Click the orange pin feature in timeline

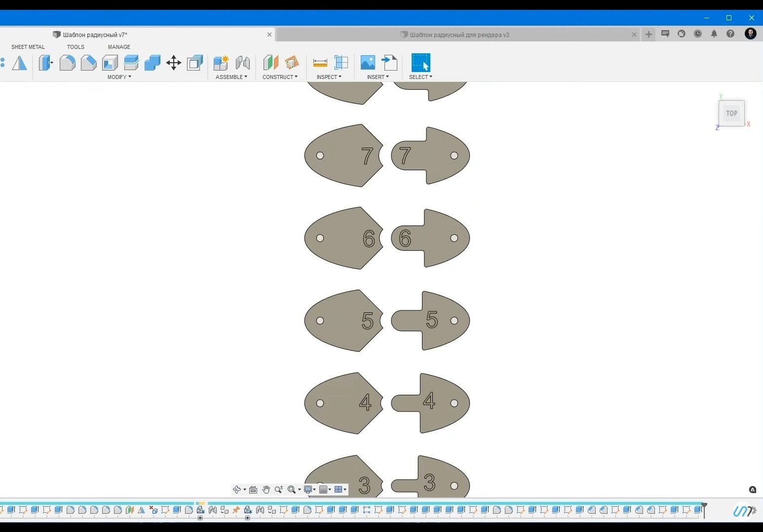236,510
